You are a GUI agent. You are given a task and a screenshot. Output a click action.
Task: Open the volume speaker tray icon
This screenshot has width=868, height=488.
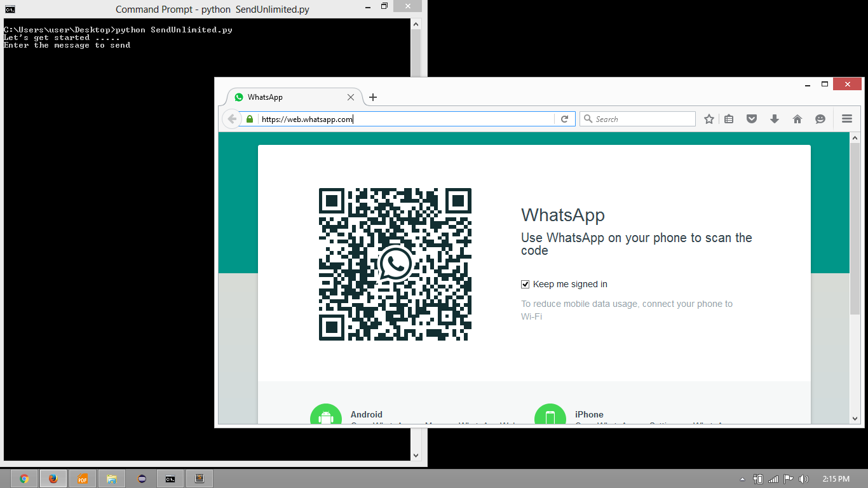point(804,479)
